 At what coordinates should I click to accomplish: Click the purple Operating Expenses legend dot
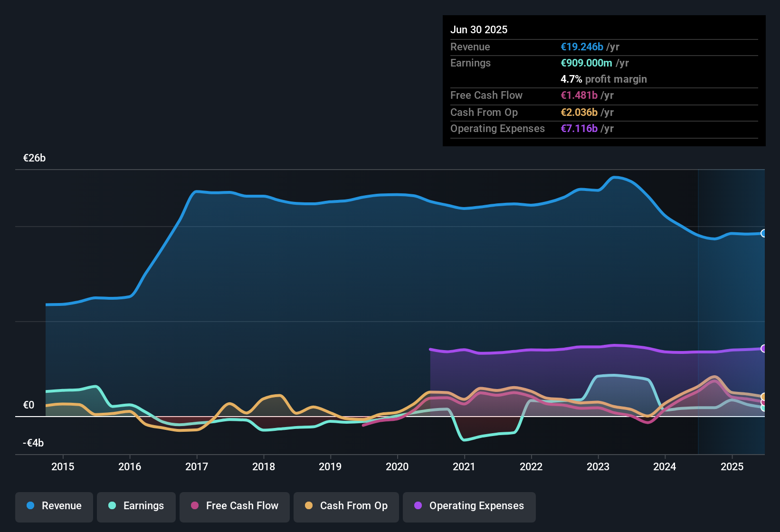[418, 506]
